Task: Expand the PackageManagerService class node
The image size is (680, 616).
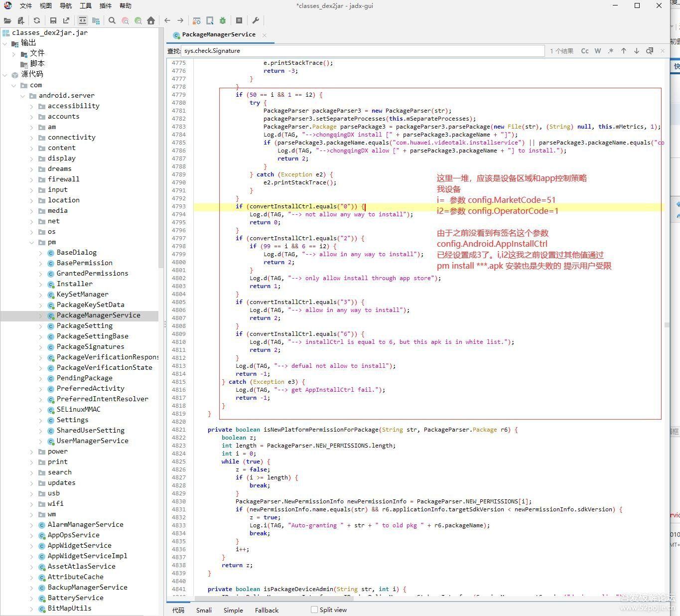Action: click(41, 315)
